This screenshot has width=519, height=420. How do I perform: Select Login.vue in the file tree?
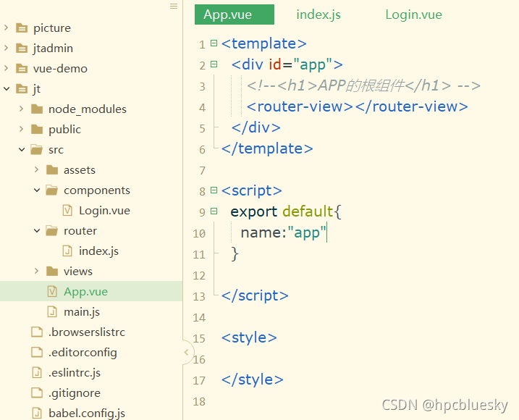point(104,211)
